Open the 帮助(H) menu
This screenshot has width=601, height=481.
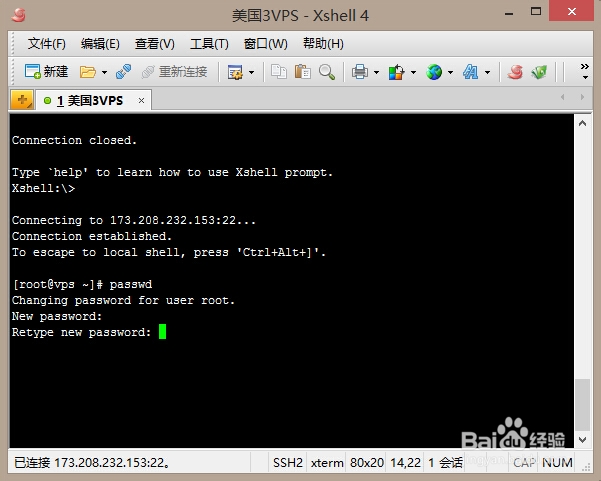(323, 44)
